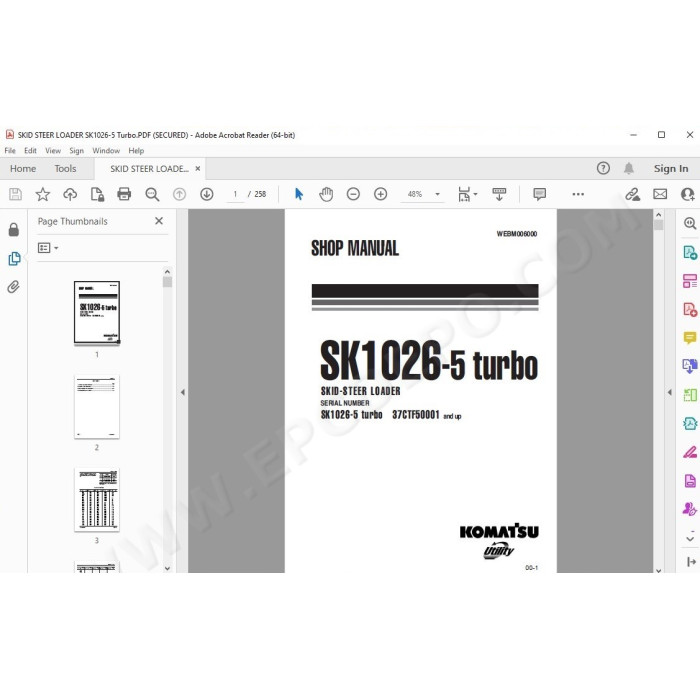Image resolution: width=700 pixels, height=700 pixels.
Task: Print the document
Action: (124, 194)
